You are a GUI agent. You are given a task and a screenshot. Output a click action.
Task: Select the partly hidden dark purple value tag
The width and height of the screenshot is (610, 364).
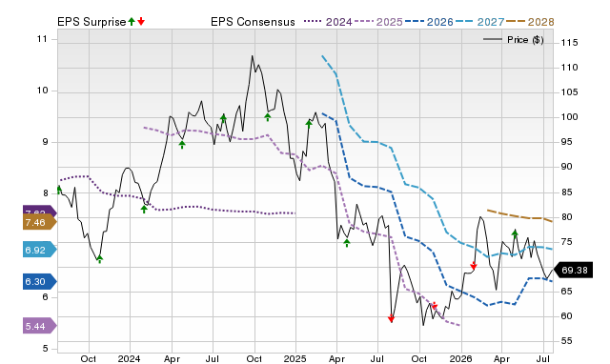pos(40,211)
